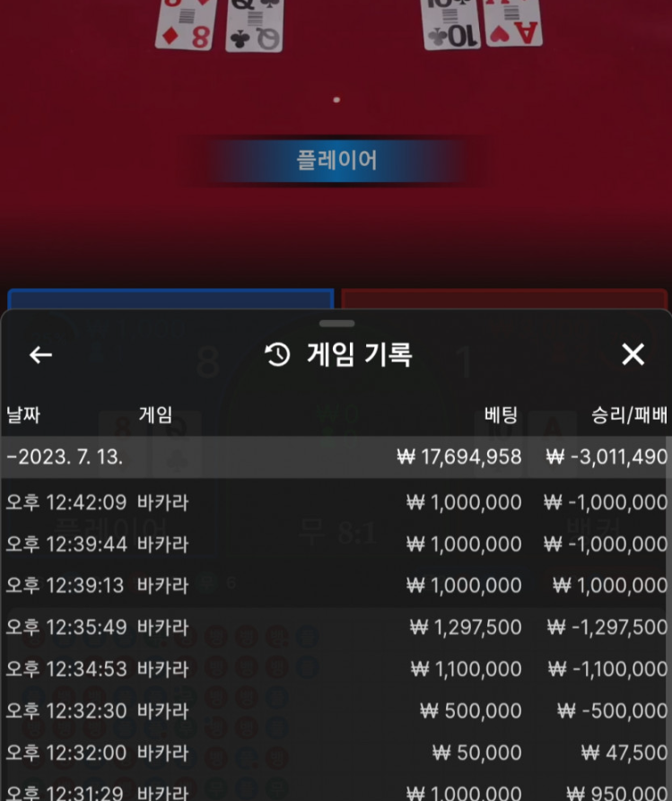This screenshot has width=672, height=801.
Task: Tap the blue player betting area
Action: click(170, 299)
